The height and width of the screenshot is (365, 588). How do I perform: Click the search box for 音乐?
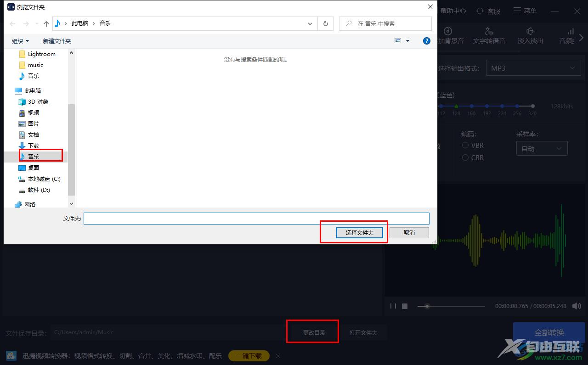[385, 23]
